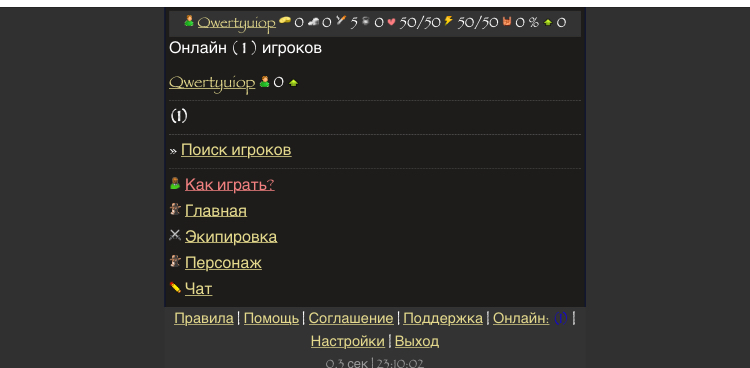Screen dimensions: 750x368
Task: Click the warrior icon beside Персонаж
Action: coord(175,261)
